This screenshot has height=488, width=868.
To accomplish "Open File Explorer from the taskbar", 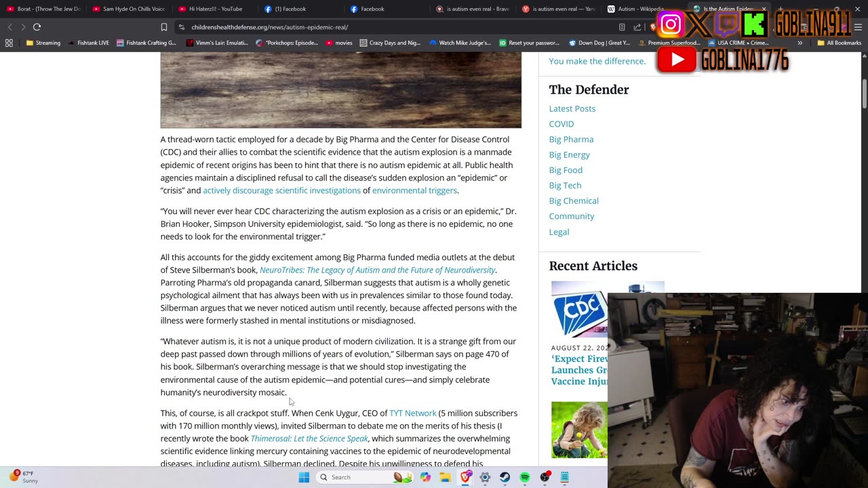I will click(445, 477).
